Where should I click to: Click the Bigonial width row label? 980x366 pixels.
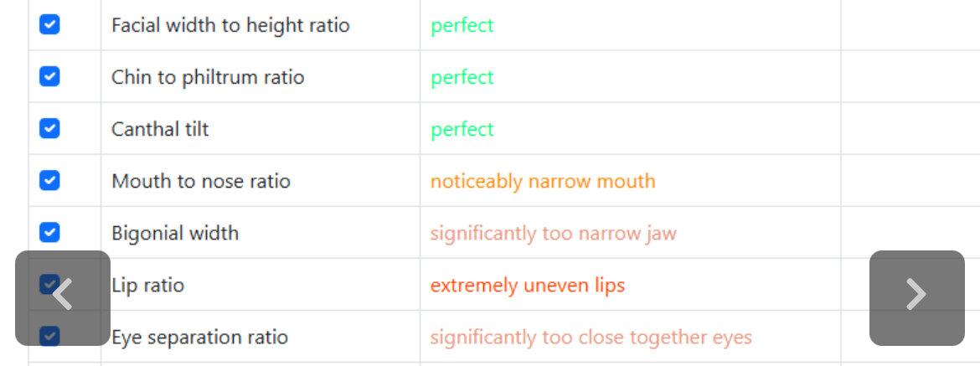[x=175, y=233]
